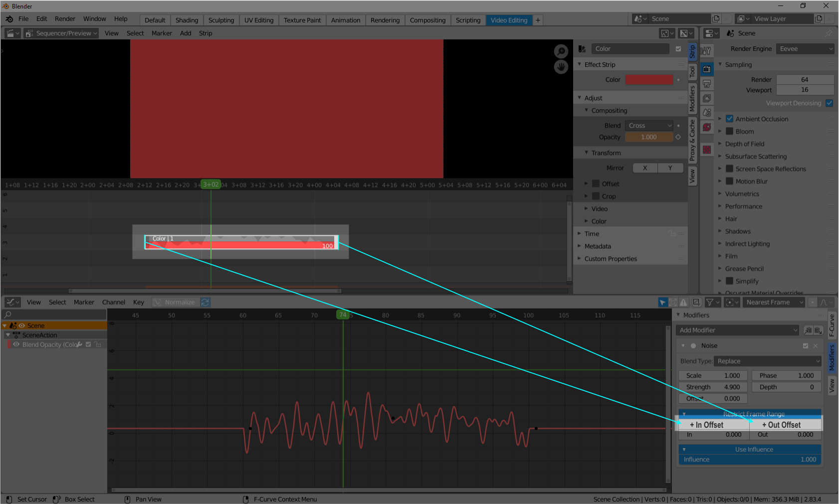Enable the Bloom checkbox
Viewport: 839px width, 504px height.
tap(729, 131)
